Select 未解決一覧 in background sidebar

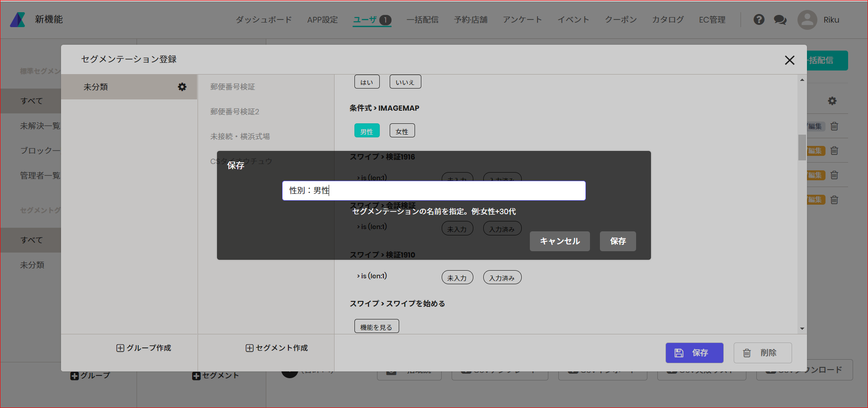[40, 126]
